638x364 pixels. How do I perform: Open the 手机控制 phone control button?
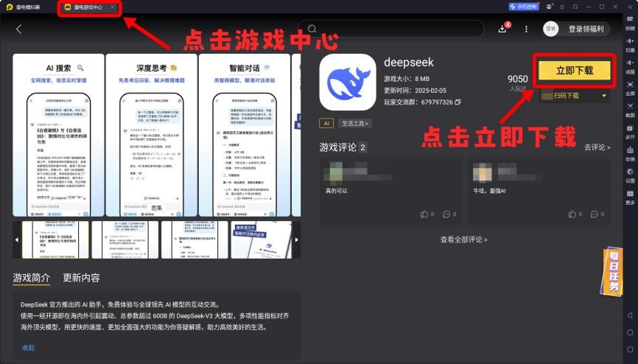click(x=524, y=7)
